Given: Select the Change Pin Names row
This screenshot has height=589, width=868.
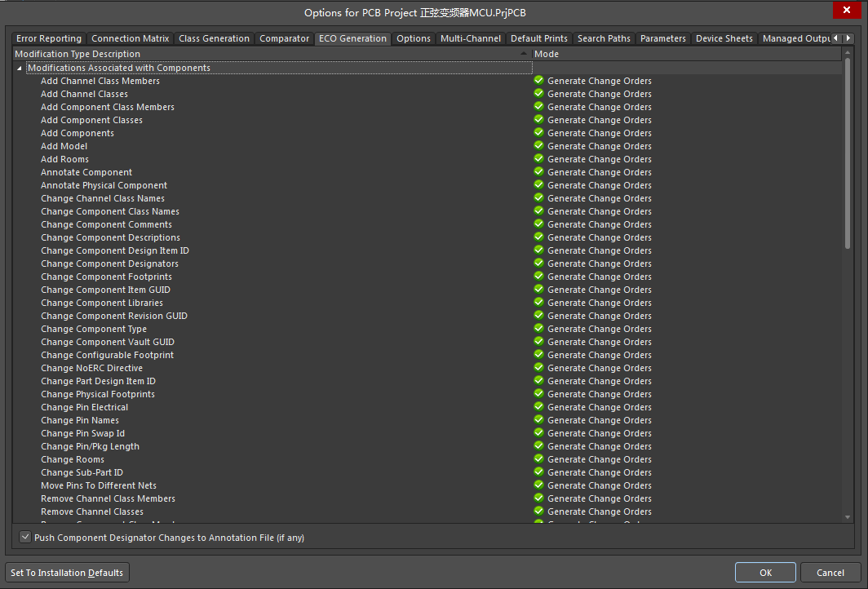Looking at the screenshot, I should pos(80,420).
